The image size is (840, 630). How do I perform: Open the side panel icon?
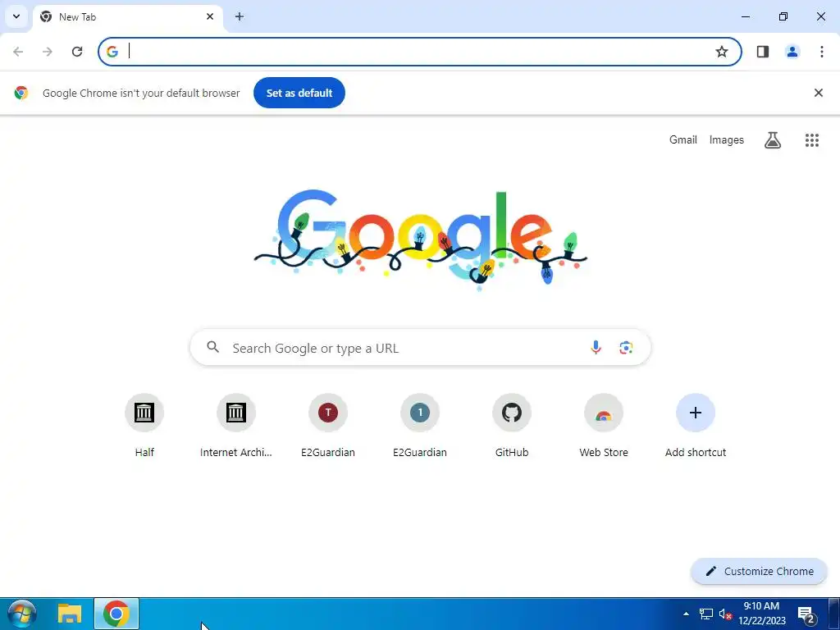pyautogui.click(x=763, y=52)
